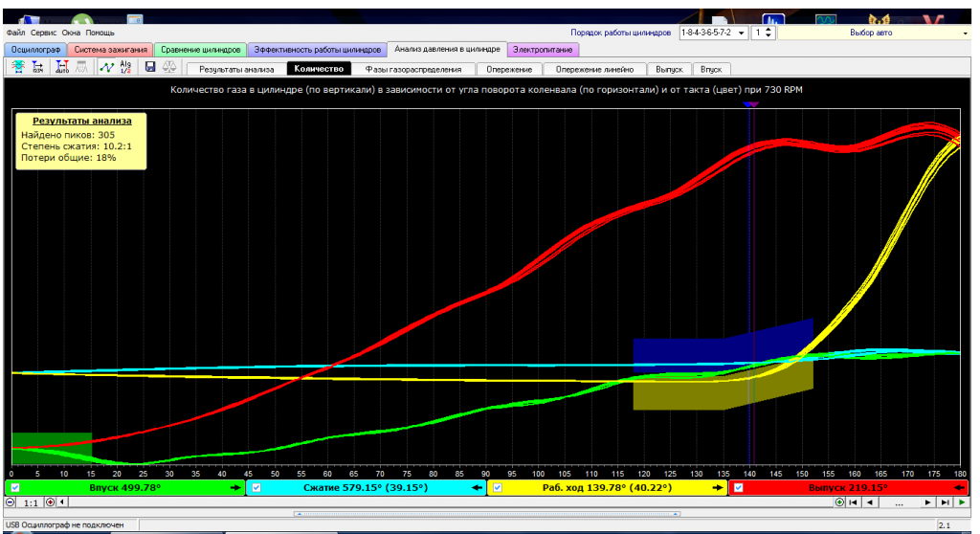Click the first toolbar icon with cyan-red waveform

[x=18, y=66]
